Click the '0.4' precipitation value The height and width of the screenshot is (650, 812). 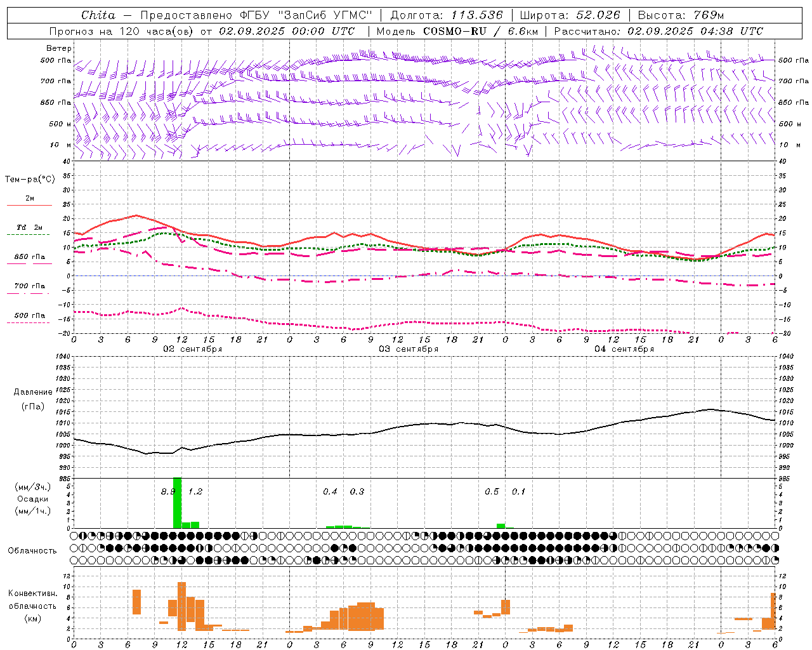(330, 491)
